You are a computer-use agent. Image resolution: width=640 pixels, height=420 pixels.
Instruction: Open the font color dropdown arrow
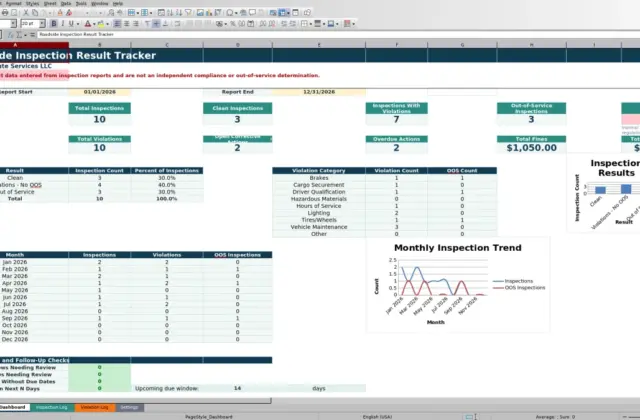point(94,24)
